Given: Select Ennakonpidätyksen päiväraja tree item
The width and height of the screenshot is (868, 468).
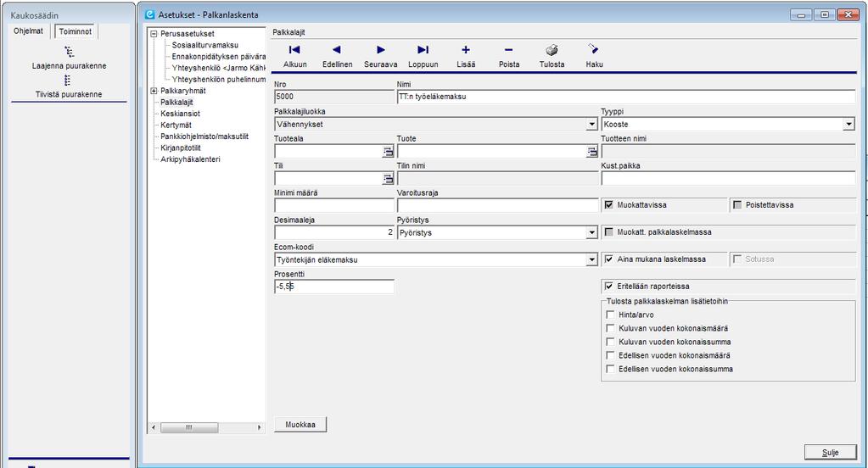Looking at the screenshot, I should coord(219,57).
